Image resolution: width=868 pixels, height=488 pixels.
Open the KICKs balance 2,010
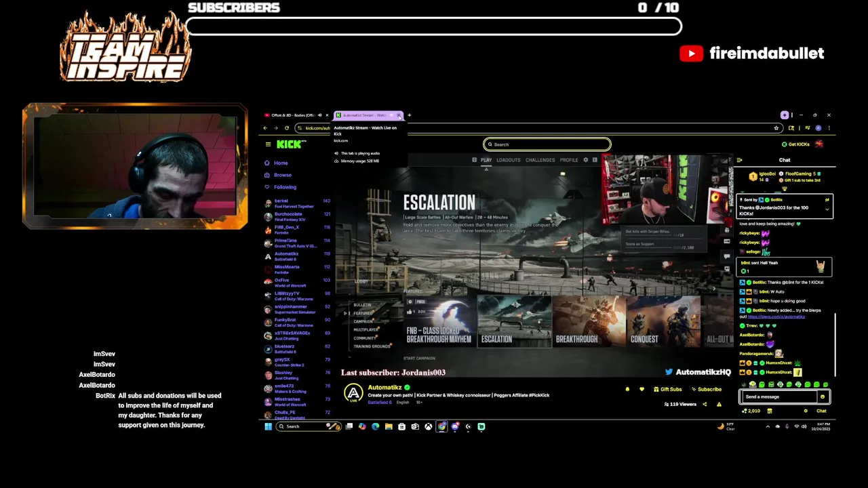[751, 411]
